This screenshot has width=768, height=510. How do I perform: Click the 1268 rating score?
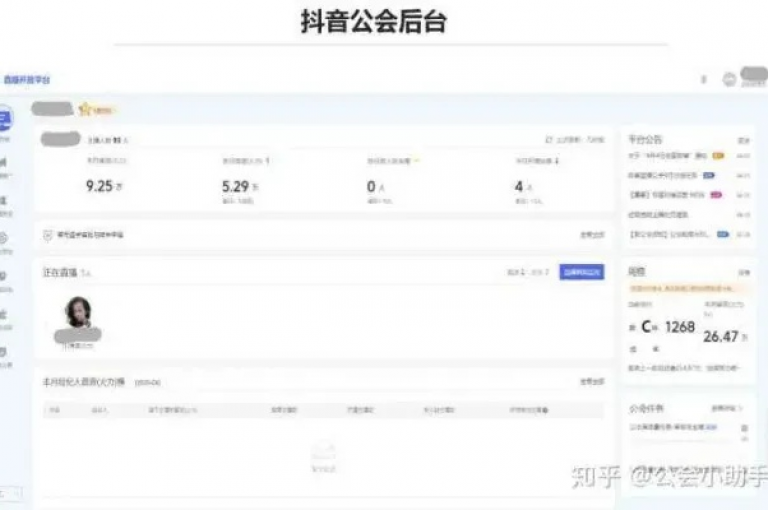680,327
